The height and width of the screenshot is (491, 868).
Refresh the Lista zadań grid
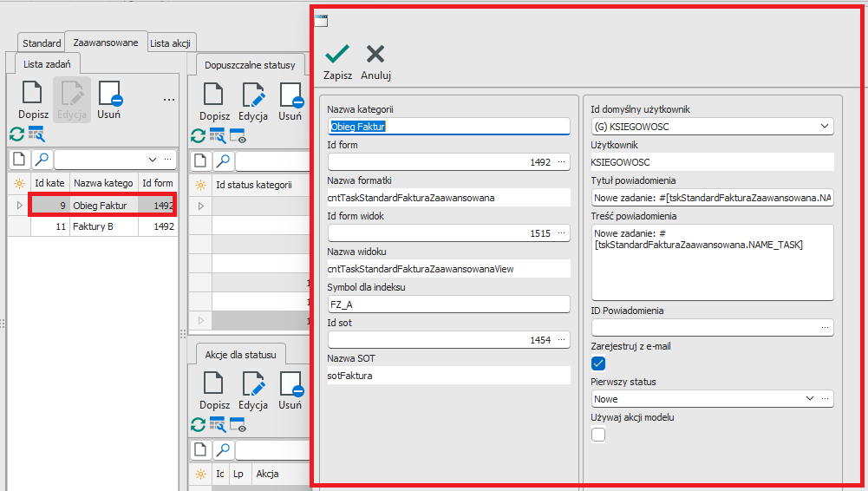click(x=16, y=134)
